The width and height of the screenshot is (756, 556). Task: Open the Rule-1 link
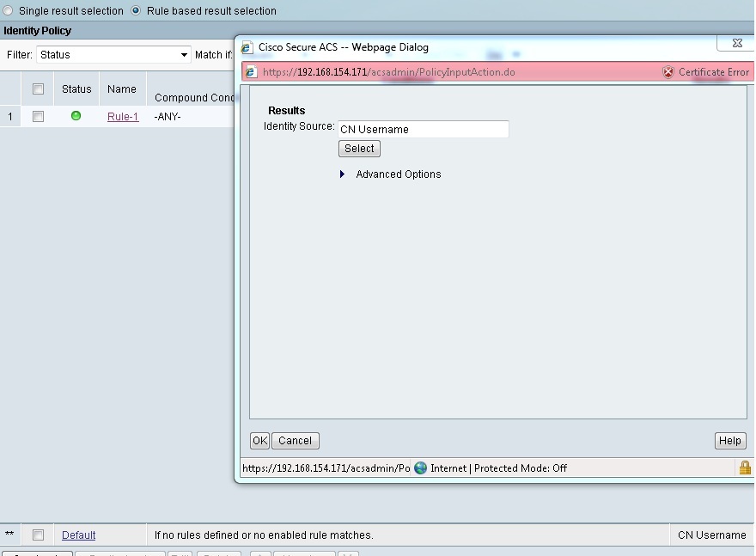123,116
